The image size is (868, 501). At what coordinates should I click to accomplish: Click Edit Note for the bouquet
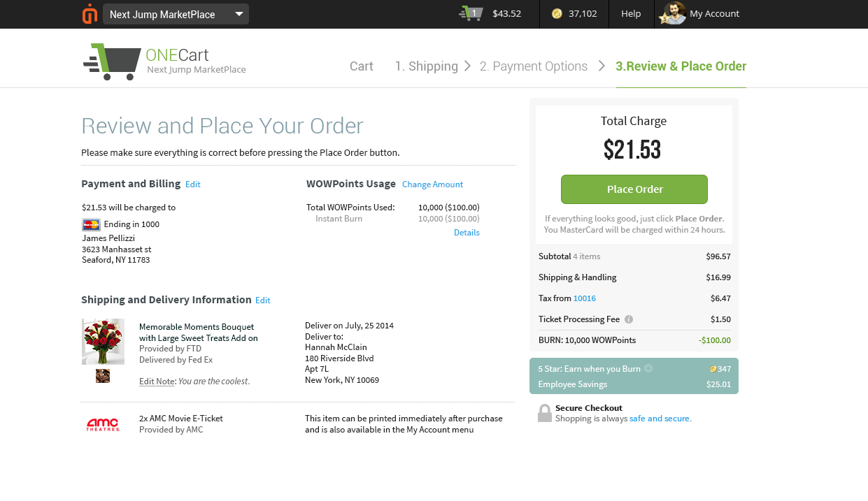pyautogui.click(x=157, y=382)
